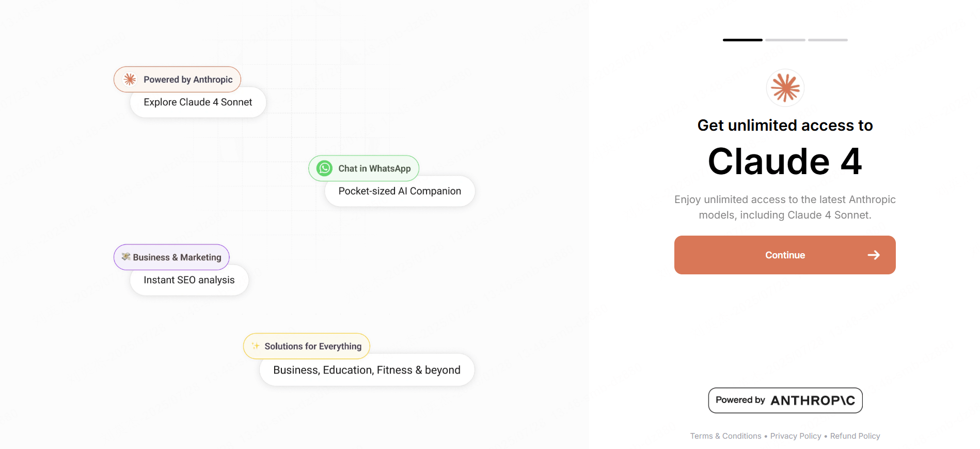
Task: Click the Anthropic starburst logo above the heading
Action: [x=785, y=88]
